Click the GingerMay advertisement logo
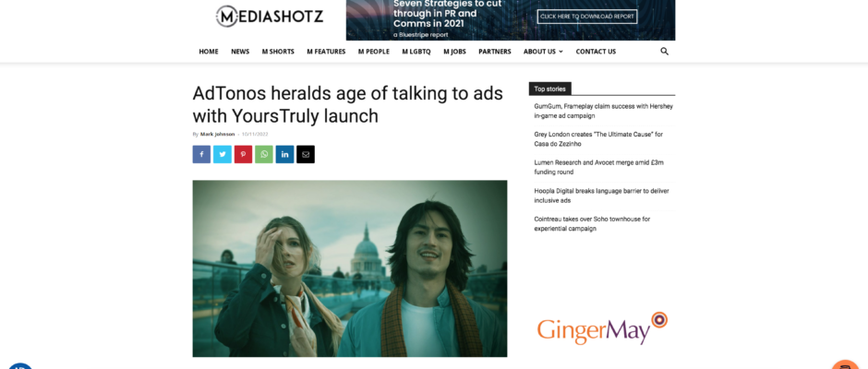Image resolution: width=868 pixels, height=369 pixels. (x=602, y=328)
